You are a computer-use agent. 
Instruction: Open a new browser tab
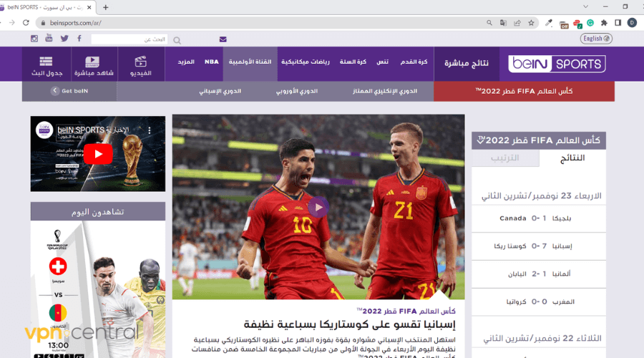point(106,7)
